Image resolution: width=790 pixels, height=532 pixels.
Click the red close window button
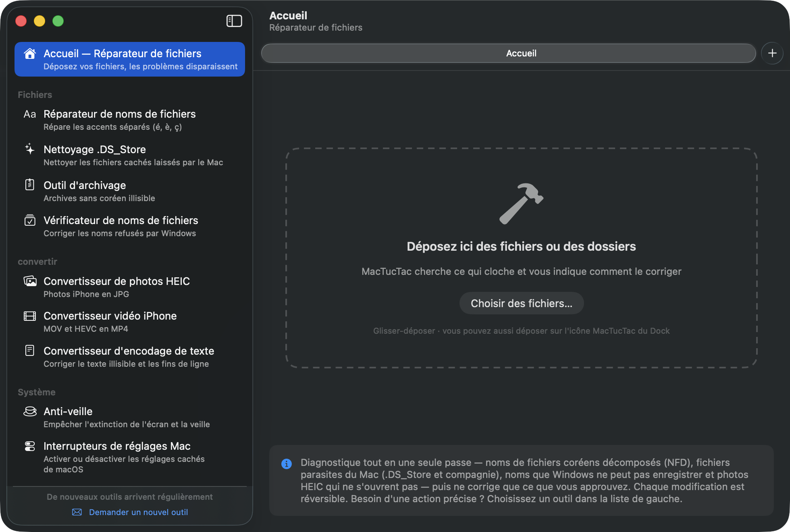21,21
